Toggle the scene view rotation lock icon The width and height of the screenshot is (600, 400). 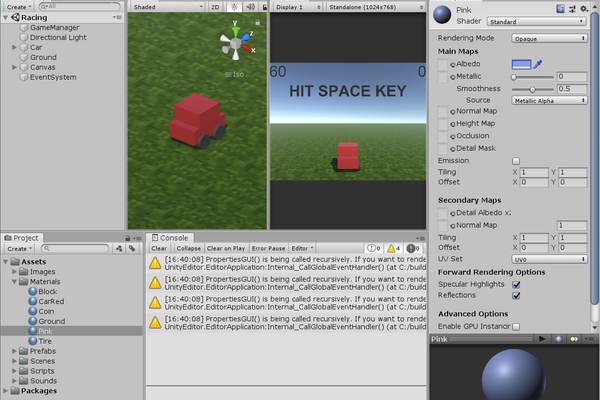[258, 23]
